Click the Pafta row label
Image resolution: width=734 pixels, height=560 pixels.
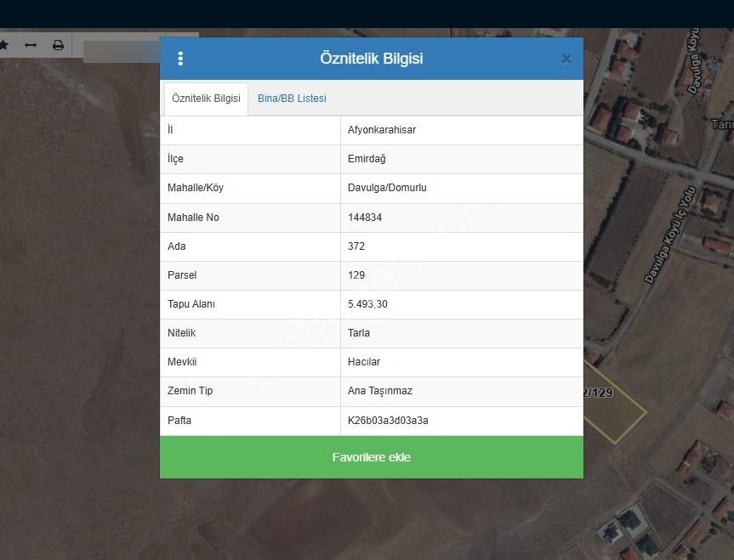(179, 420)
